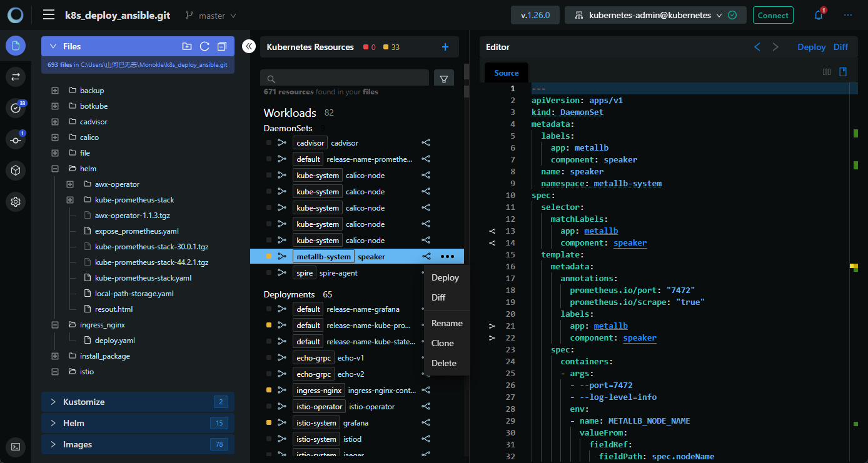The height and width of the screenshot is (463, 868).
Task: Open the file explorer sidebar icon
Action: (16, 46)
